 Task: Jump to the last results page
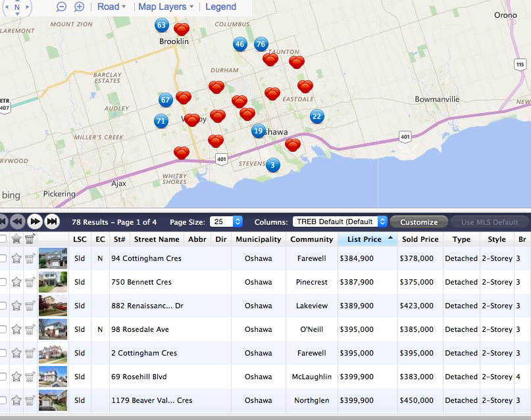(52, 222)
